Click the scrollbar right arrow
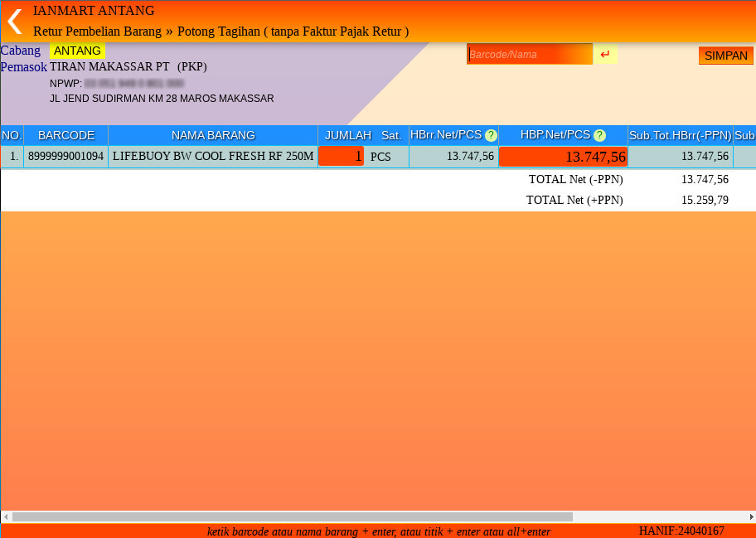The height and width of the screenshot is (538, 756). coord(750,516)
